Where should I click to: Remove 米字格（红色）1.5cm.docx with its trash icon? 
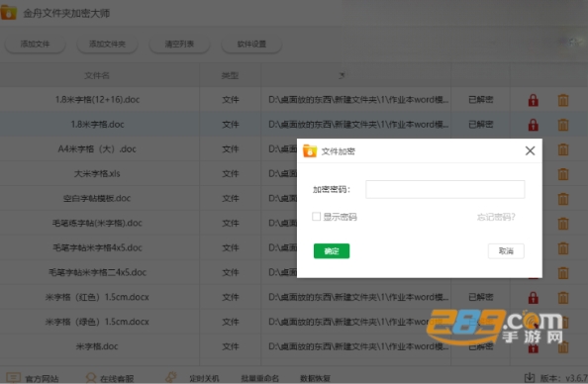pyautogui.click(x=563, y=298)
